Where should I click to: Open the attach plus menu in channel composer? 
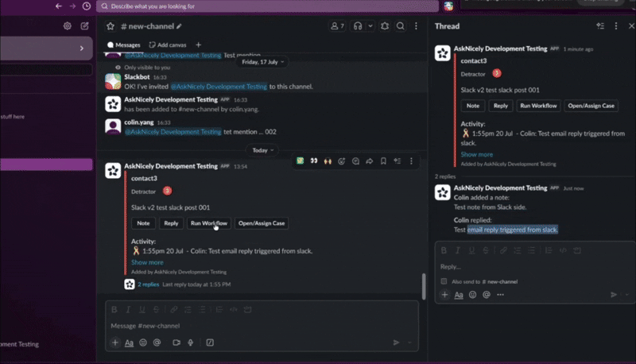115,343
